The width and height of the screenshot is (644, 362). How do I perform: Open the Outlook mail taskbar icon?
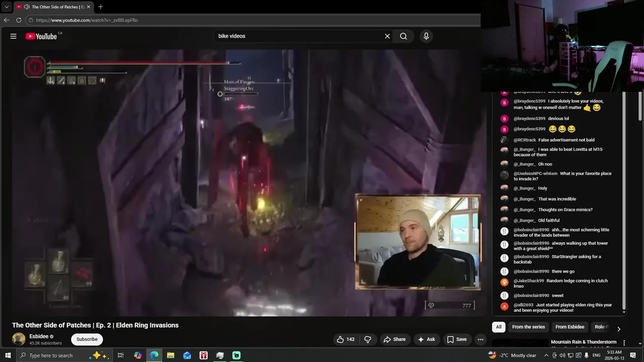187,355
